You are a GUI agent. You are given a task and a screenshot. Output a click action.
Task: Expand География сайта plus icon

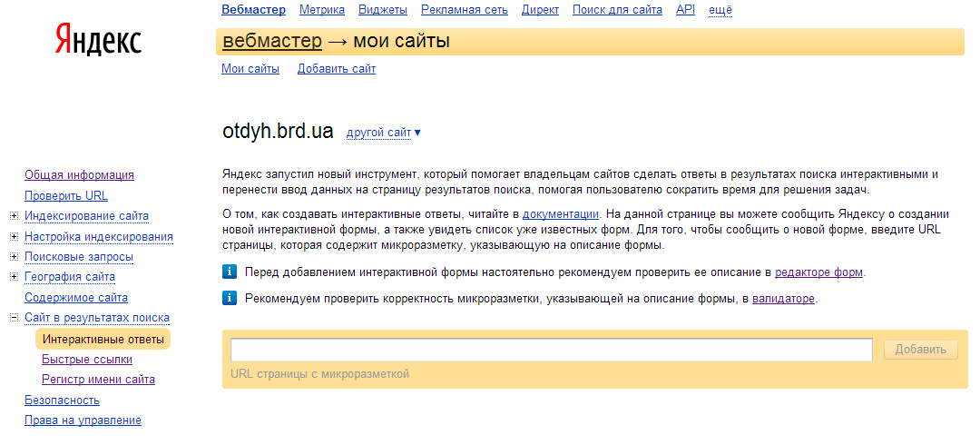pyautogui.click(x=14, y=277)
